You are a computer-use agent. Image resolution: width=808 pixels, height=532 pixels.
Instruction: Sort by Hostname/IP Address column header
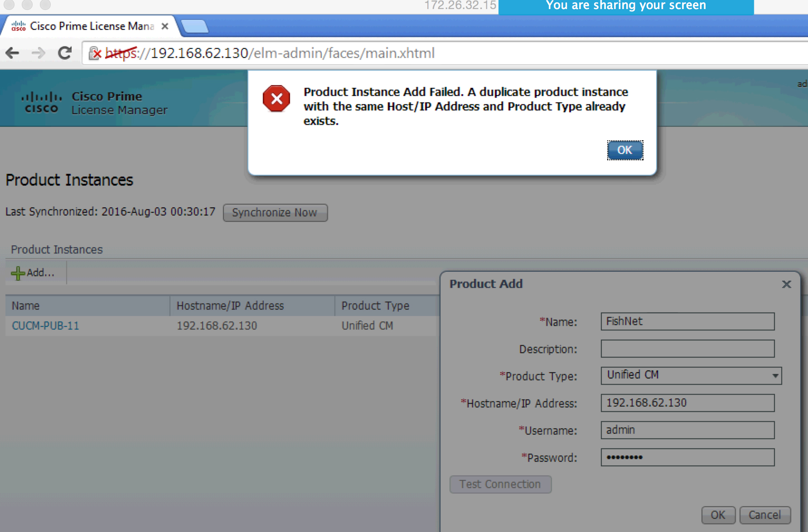(x=252, y=306)
